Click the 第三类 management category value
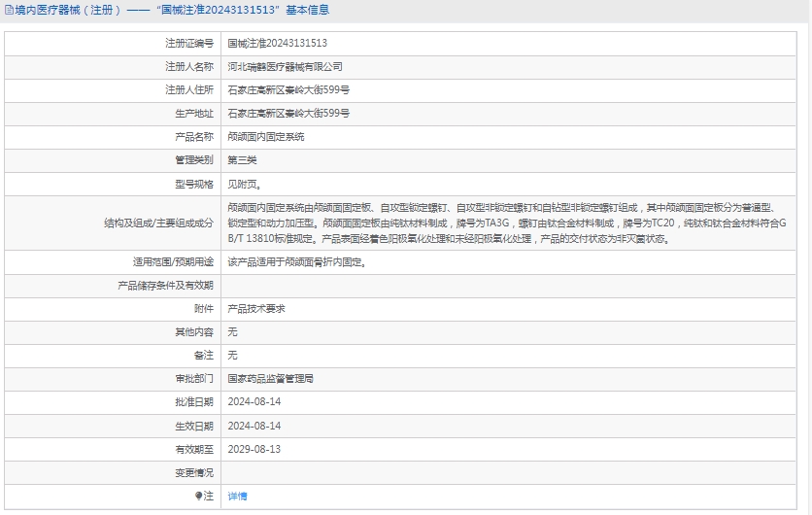This screenshot has width=812, height=515. tap(242, 160)
